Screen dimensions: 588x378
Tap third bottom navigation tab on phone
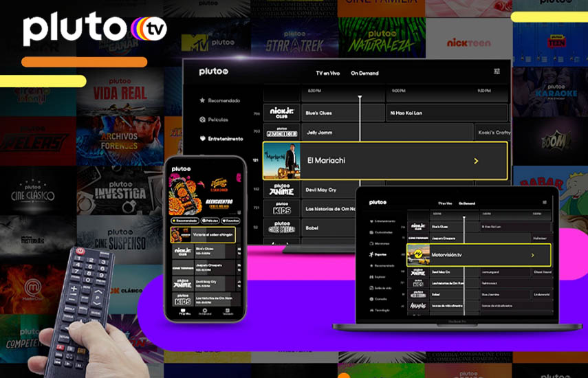[227, 312]
